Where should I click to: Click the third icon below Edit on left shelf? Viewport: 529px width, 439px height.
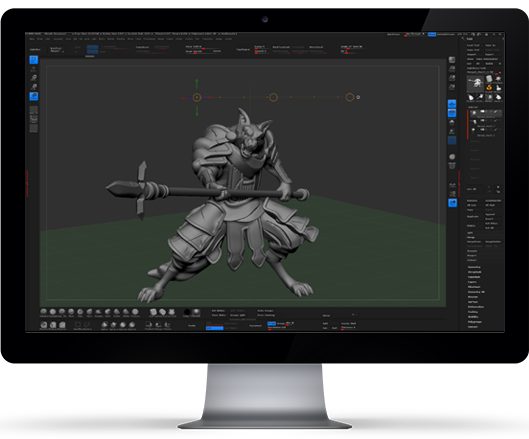pyautogui.click(x=34, y=87)
